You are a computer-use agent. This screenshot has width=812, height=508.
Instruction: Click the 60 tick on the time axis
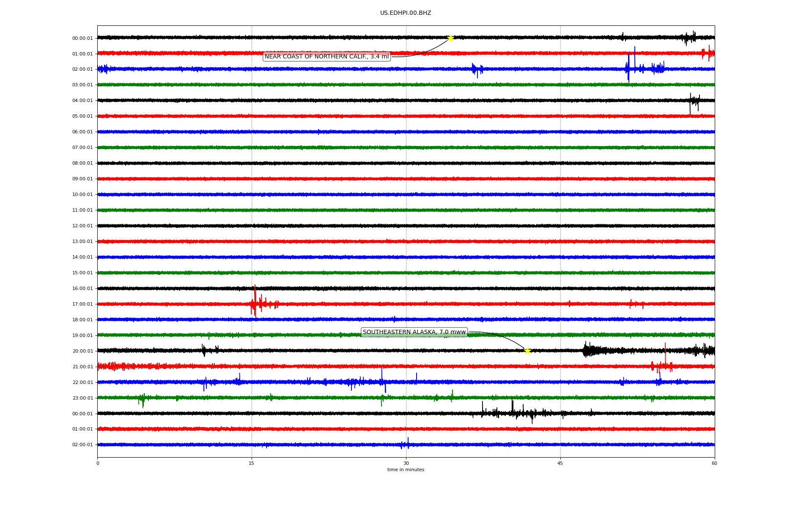[714, 463]
